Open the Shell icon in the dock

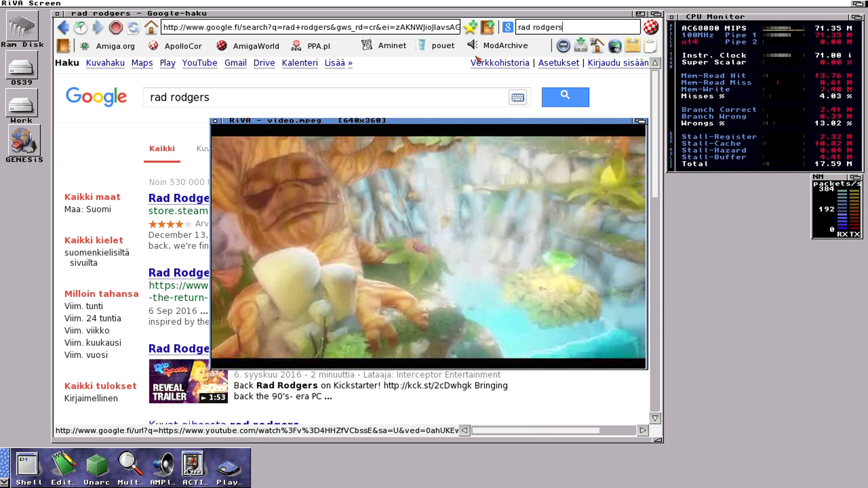tap(28, 468)
